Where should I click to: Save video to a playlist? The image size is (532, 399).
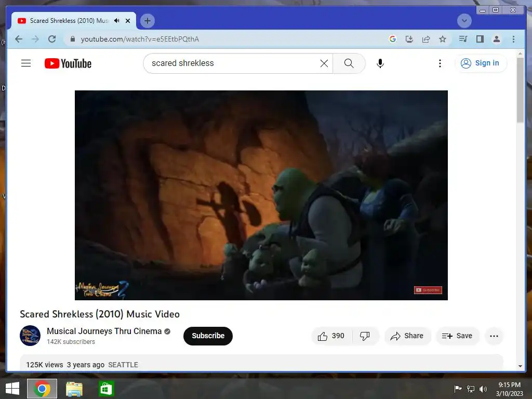(457, 336)
